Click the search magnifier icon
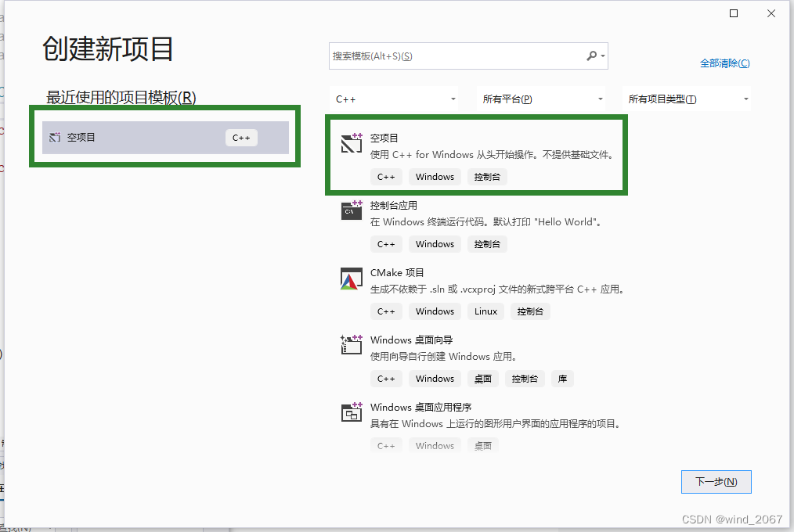 pyautogui.click(x=590, y=56)
